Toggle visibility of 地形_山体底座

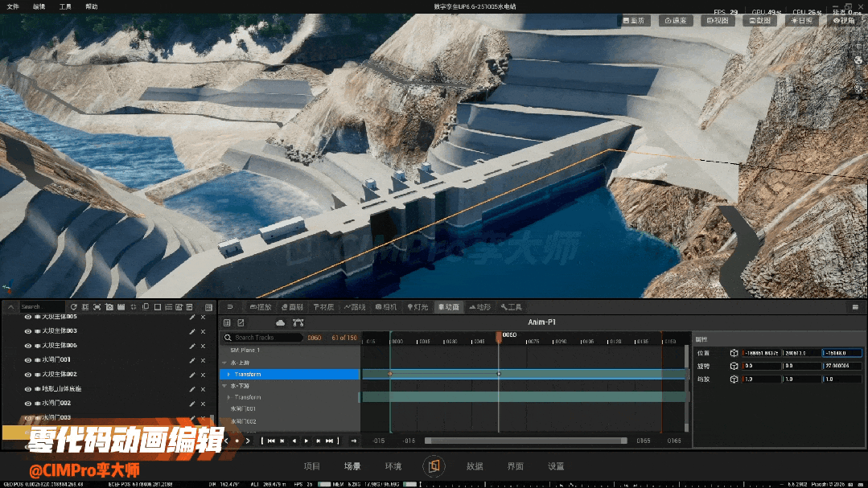27,389
